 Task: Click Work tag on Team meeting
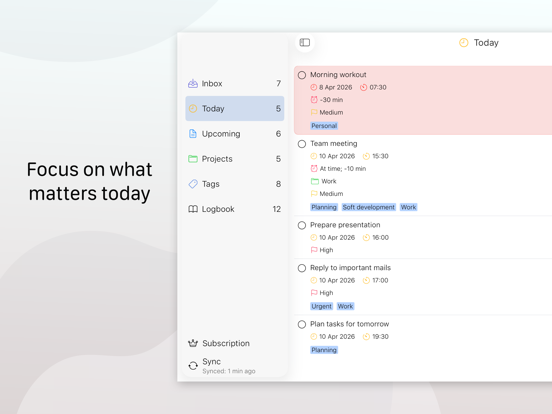coord(408,207)
